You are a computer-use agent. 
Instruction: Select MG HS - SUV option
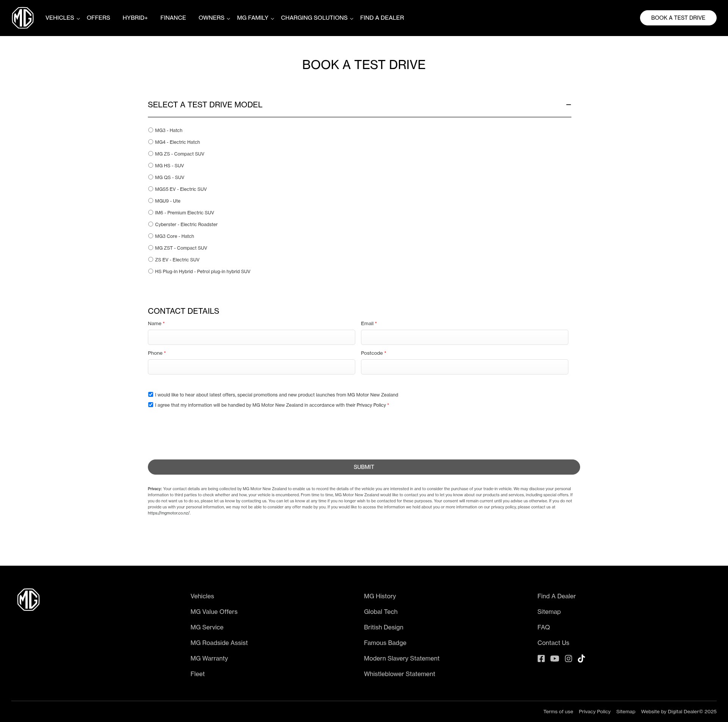click(151, 165)
